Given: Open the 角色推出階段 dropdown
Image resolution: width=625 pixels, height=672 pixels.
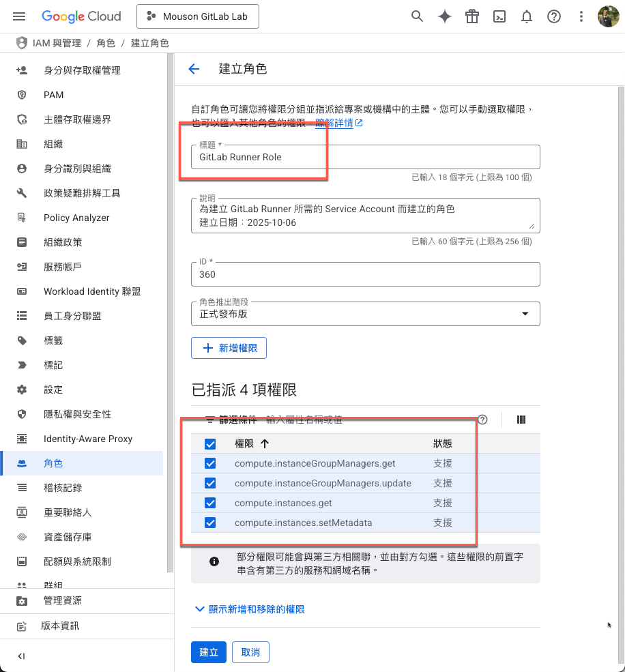Looking at the screenshot, I should 365,314.
